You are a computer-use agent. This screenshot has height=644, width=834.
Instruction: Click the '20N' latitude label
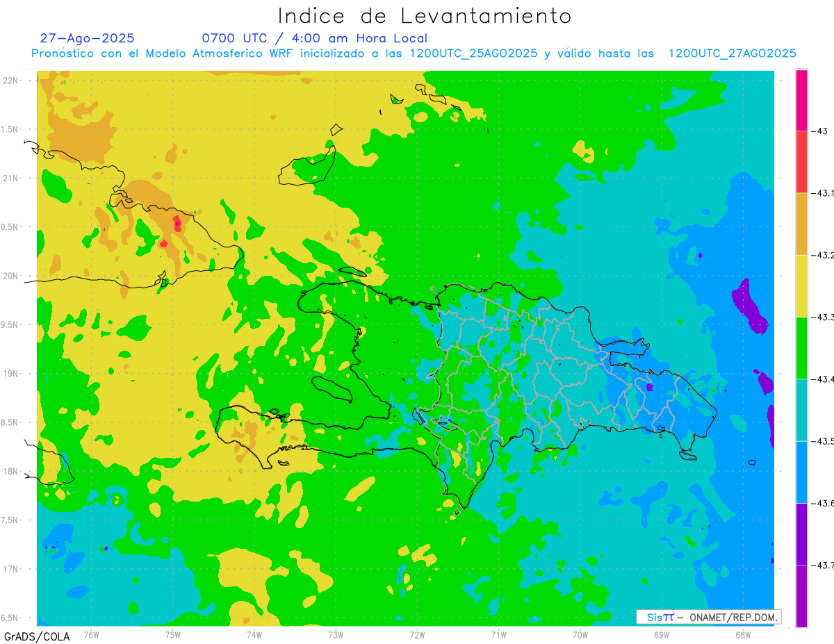tap(10, 276)
